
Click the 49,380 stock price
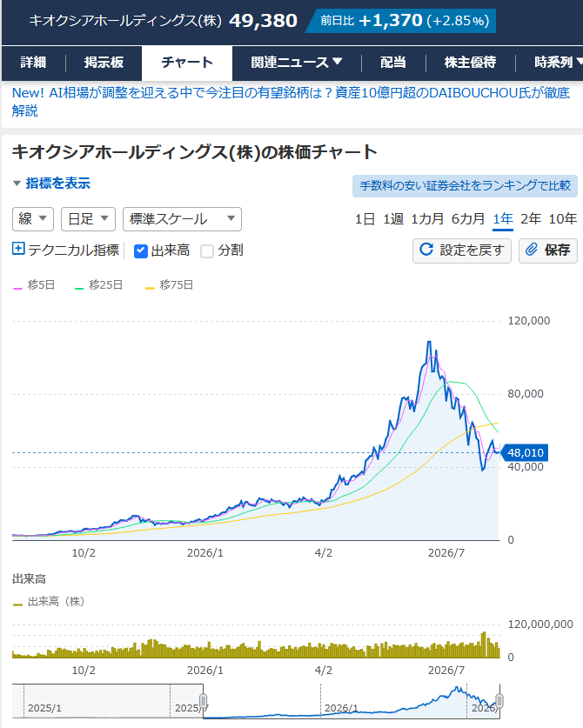(x=263, y=20)
